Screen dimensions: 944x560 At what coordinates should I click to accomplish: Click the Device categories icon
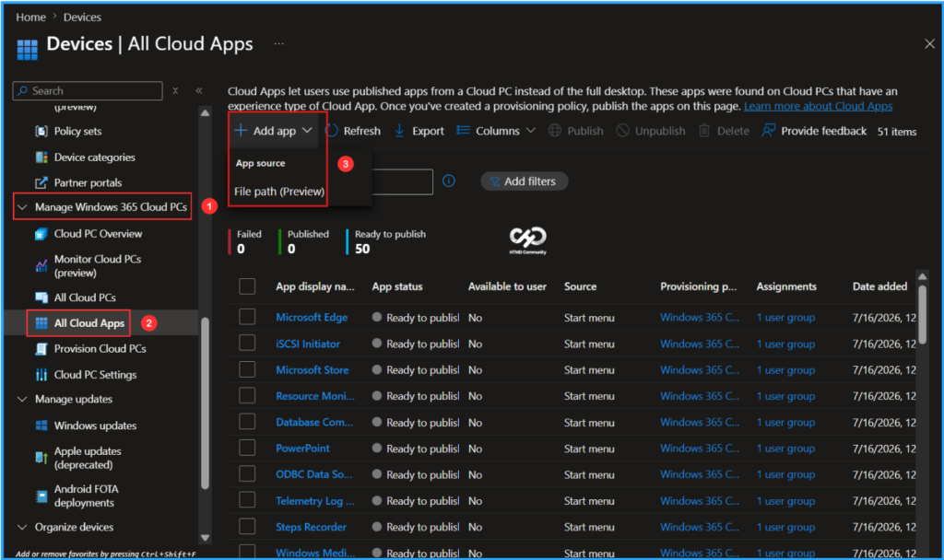coord(41,157)
